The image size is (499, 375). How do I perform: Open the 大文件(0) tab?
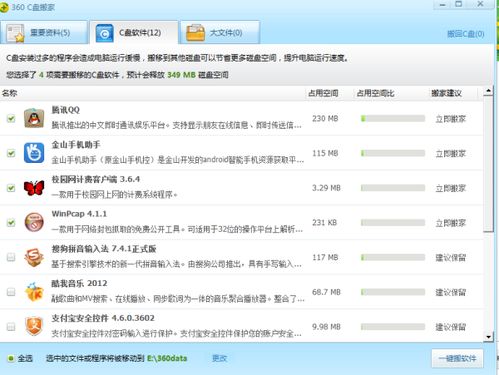click(220, 32)
